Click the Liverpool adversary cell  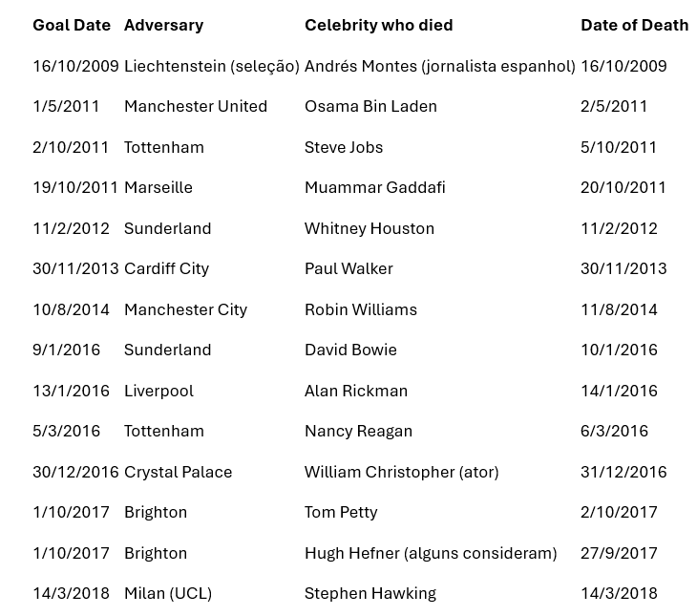point(158,391)
